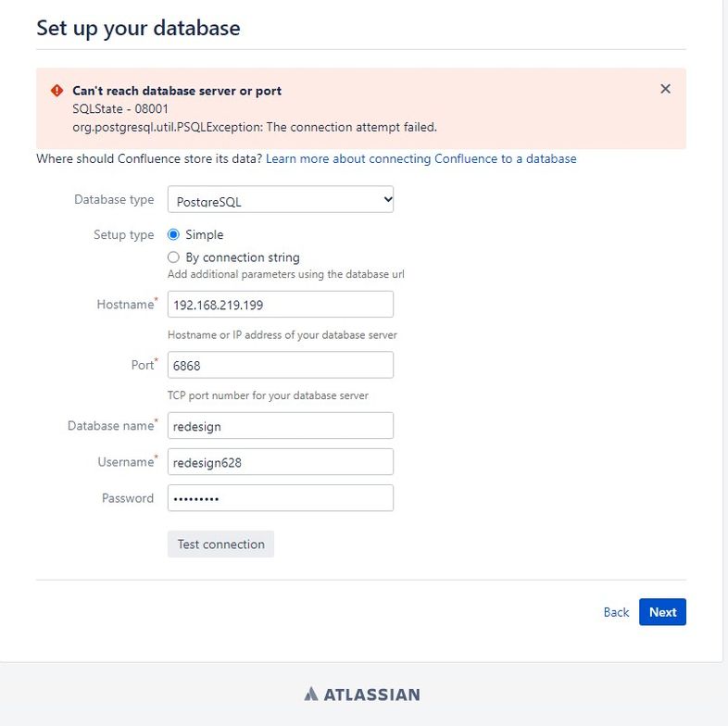
Task: Click the Setup type label
Action: tap(123, 235)
